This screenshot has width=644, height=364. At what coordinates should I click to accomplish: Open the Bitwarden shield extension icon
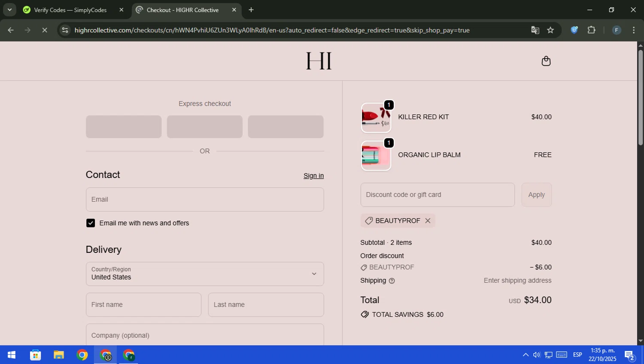coord(574,30)
